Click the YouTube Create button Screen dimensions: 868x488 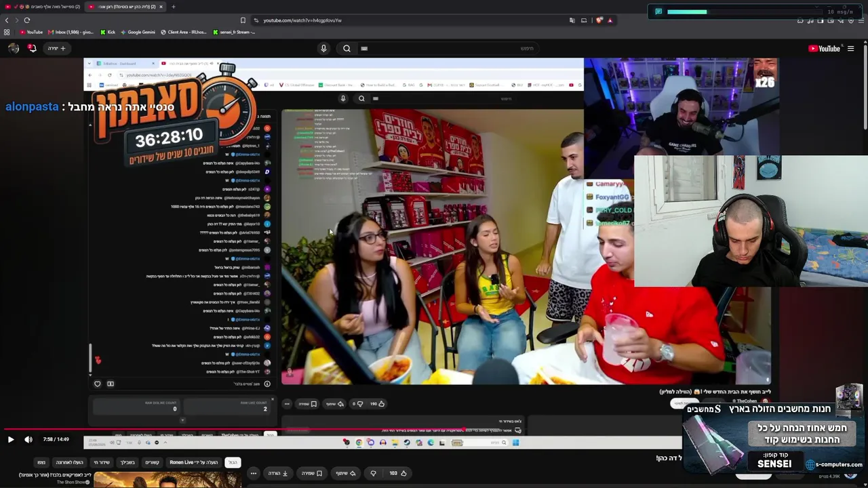(x=56, y=48)
